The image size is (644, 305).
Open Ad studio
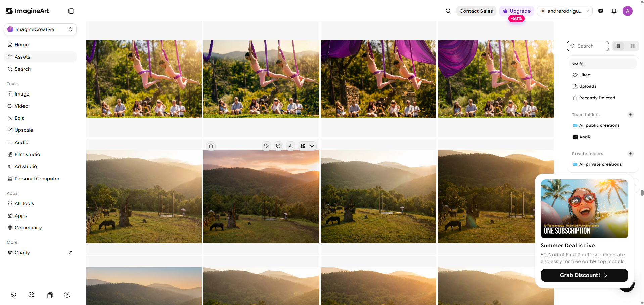click(40, 166)
